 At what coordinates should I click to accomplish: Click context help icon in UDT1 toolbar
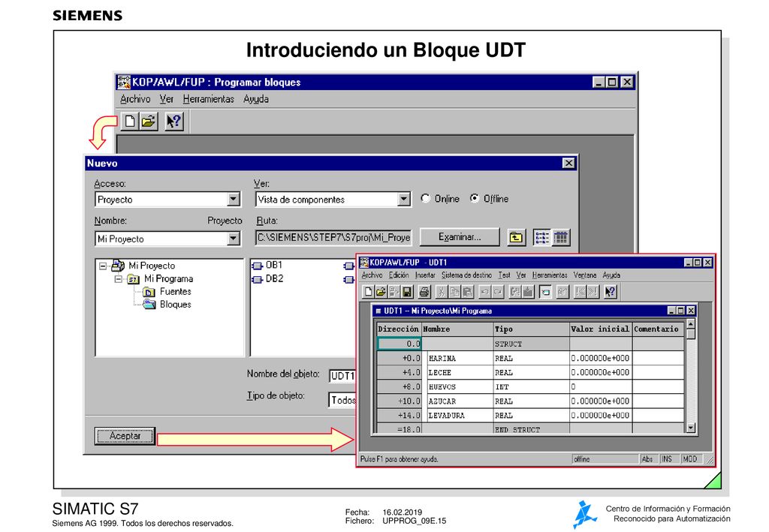tap(610, 292)
